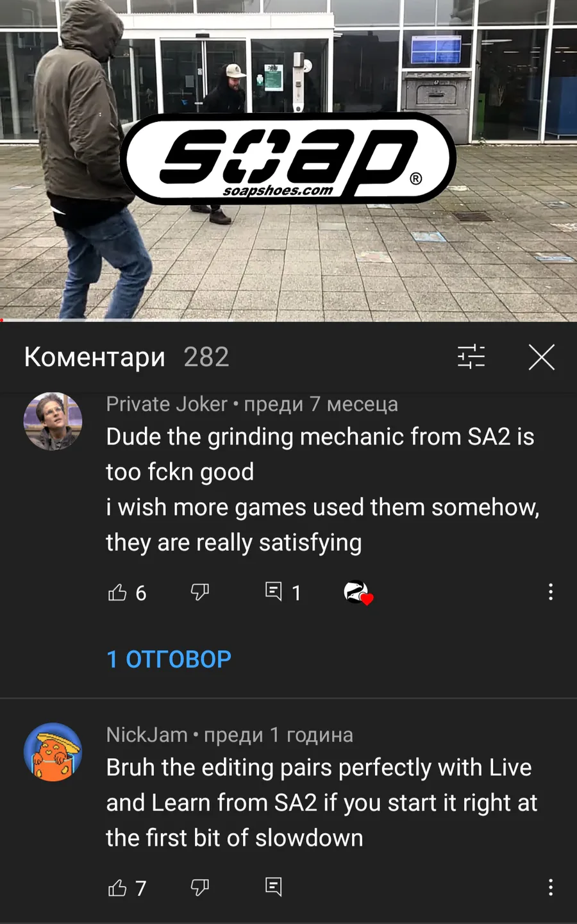577x924 pixels.
Task: Like Private Joker's comment
Action: 117,592
